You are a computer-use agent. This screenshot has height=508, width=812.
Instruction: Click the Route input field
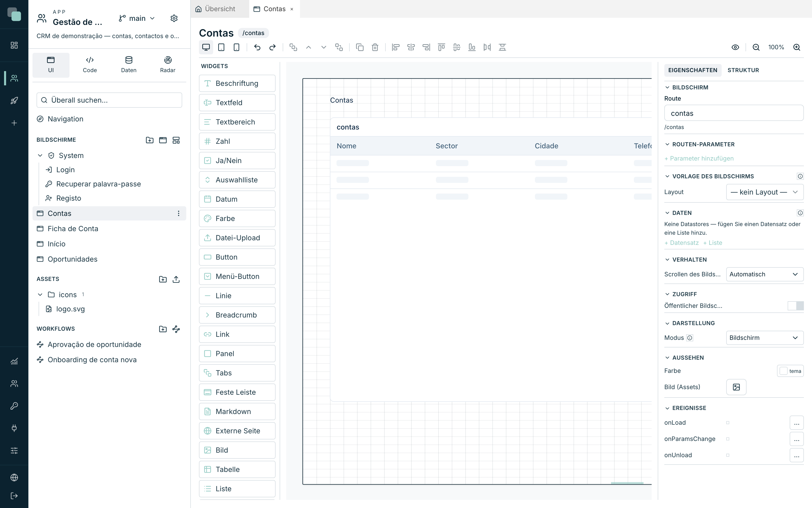click(x=734, y=113)
